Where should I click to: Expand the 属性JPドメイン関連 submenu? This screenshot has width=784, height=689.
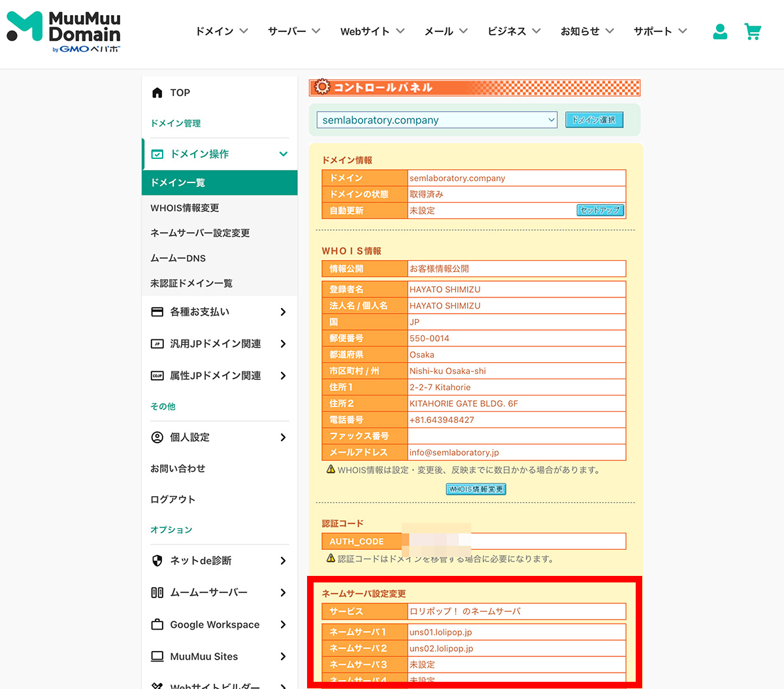click(x=283, y=376)
